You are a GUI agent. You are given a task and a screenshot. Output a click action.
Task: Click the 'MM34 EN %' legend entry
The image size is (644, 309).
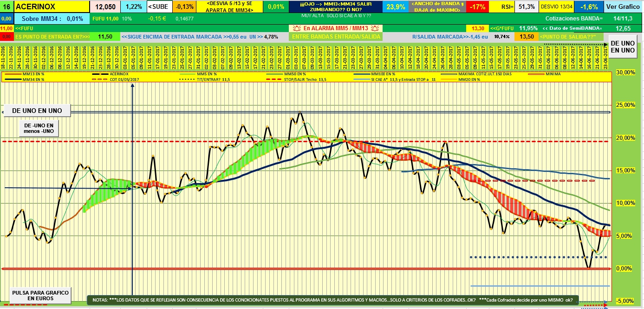click(x=24, y=79)
